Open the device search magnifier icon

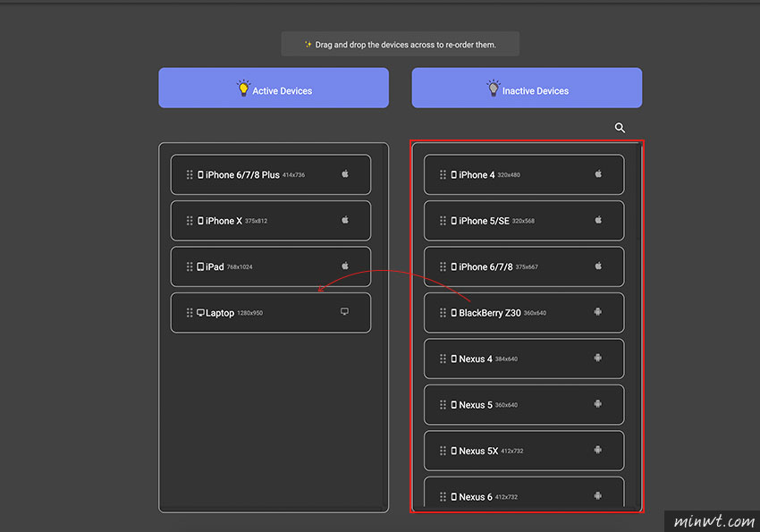620,128
